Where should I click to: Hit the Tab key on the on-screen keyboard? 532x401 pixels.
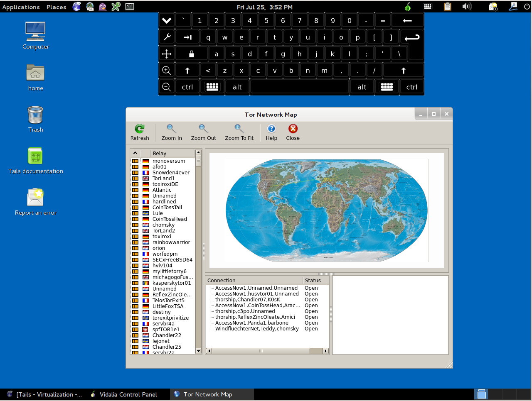tap(187, 37)
